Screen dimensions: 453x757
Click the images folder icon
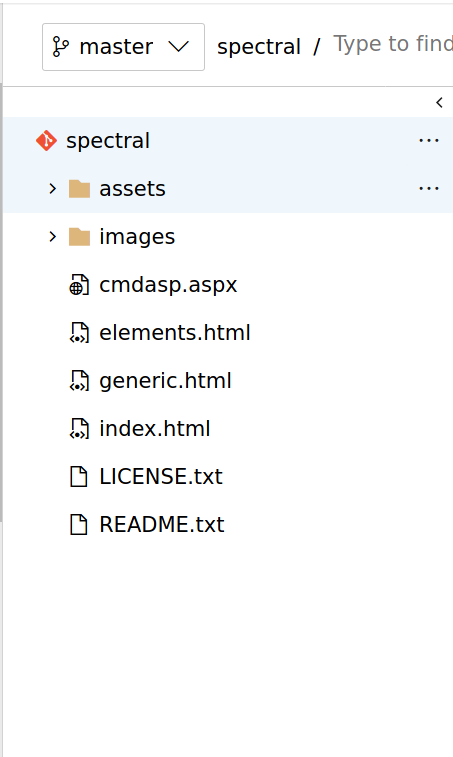(x=79, y=237)
